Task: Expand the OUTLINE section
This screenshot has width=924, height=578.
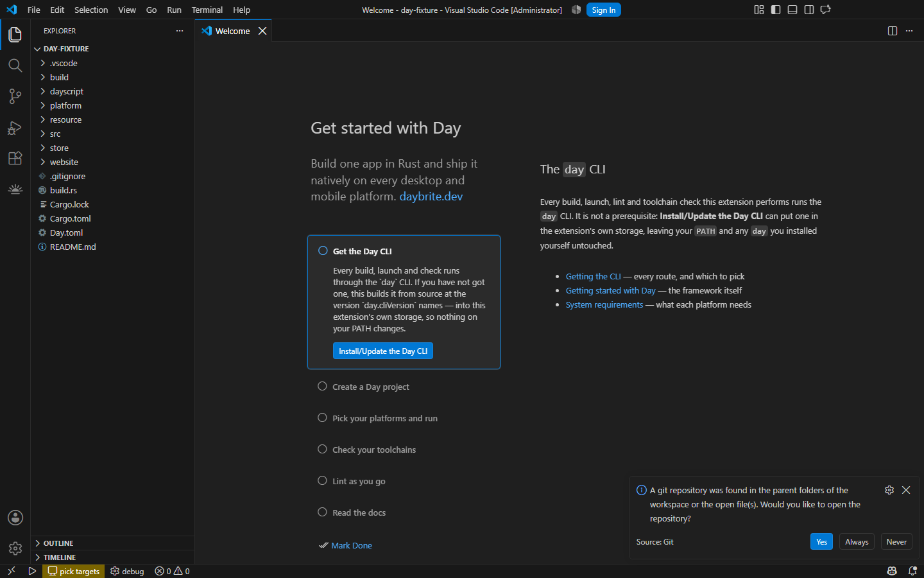Action: (112, 543)
